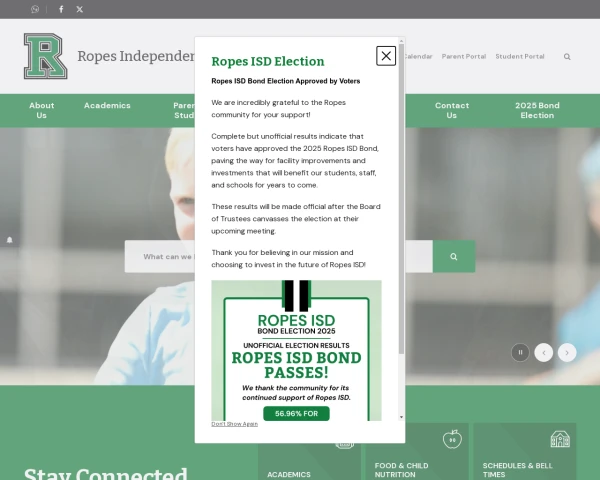The width and height of the screenshot is (600, 480).
Task: Click the notification bell icon
Action: click(10, 240)
